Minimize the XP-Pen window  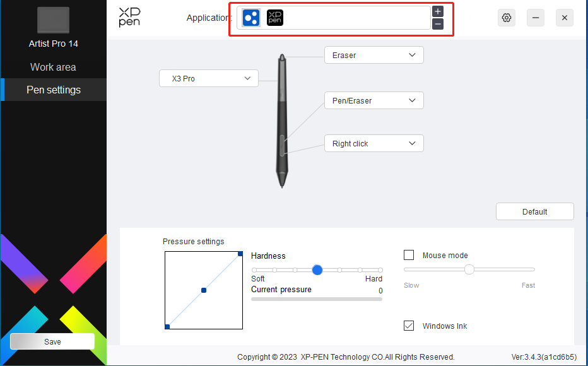(x=536, y=18)
